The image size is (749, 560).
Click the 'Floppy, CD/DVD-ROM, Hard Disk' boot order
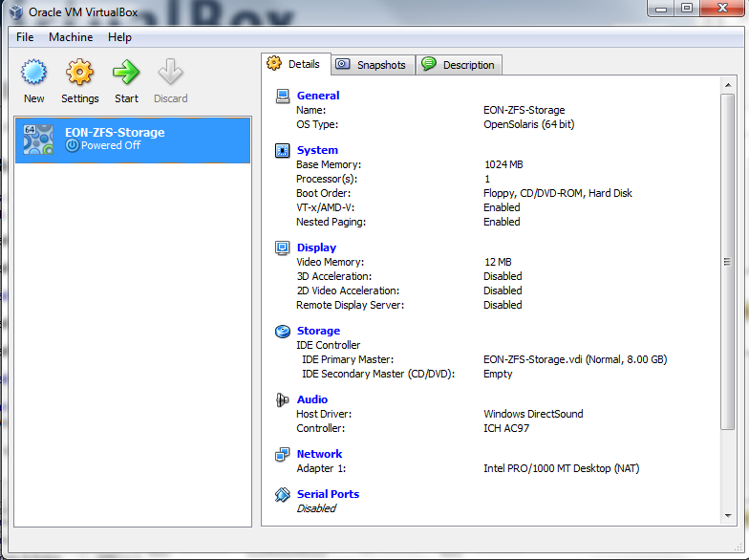558,193
